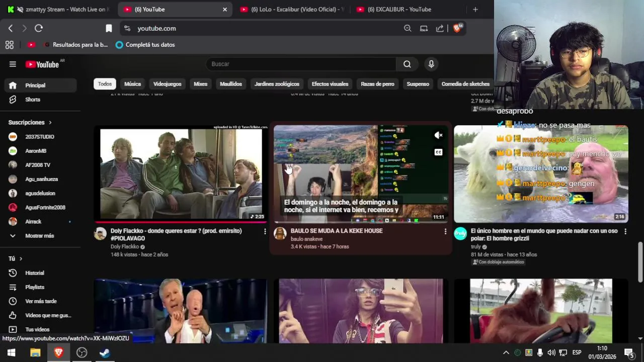Open the bookmarks bar apps grid icon
644x362 pixels.
coord(9,45)
